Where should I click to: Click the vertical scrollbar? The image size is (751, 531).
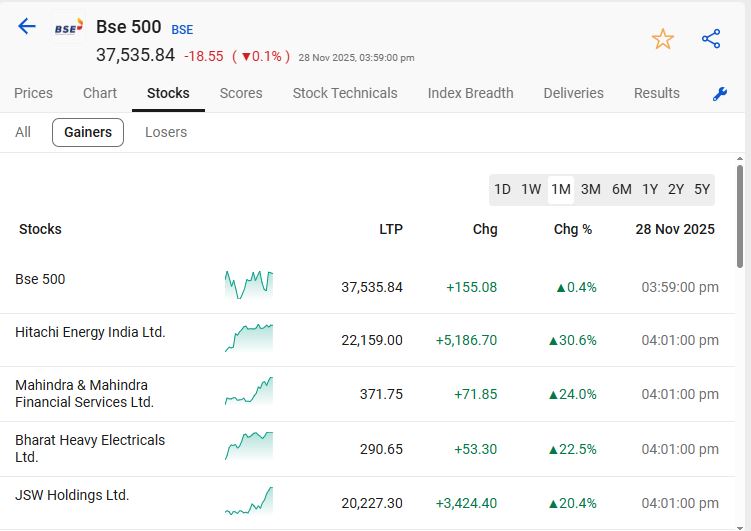740,210
